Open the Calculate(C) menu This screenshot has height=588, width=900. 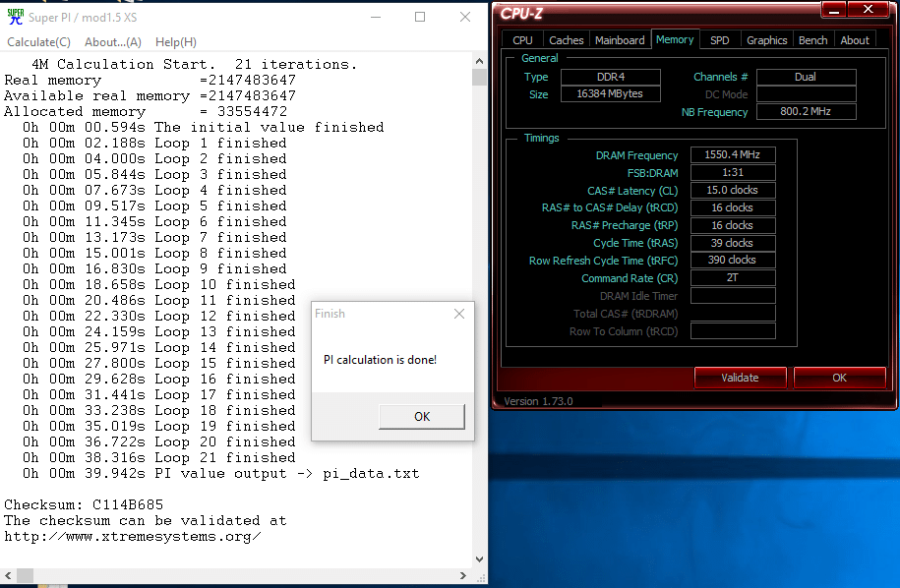(38, 42)
